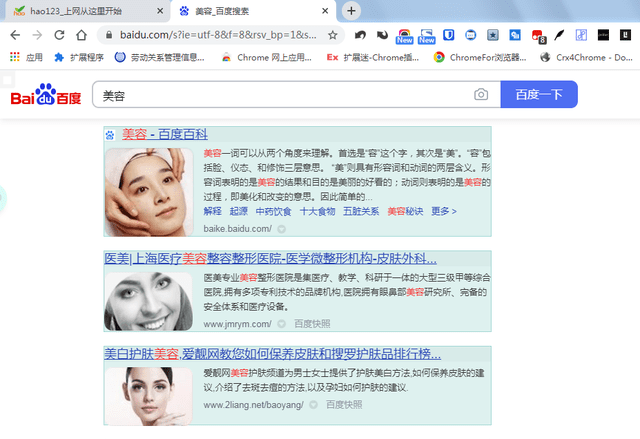Open 应用 apps bookmark
Screen dimensions: 640x439
click(x=27, y=58)
